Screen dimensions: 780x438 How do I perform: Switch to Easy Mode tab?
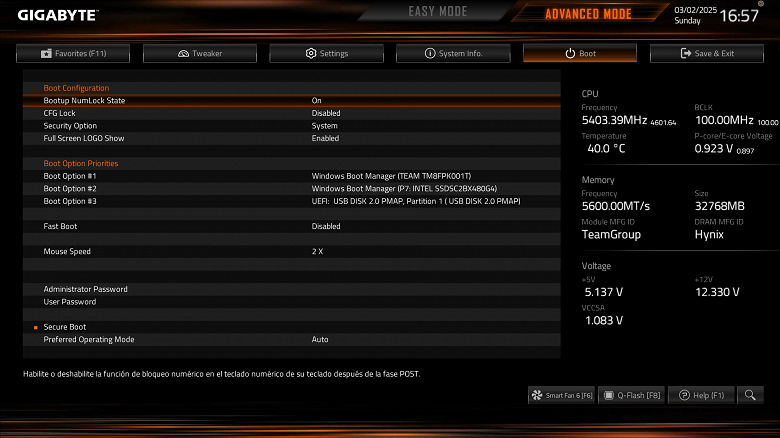438,11
